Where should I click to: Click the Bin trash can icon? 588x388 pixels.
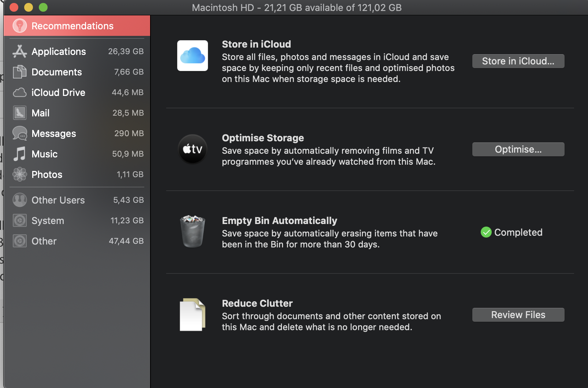pyautogui.click(x=193, y=231)
